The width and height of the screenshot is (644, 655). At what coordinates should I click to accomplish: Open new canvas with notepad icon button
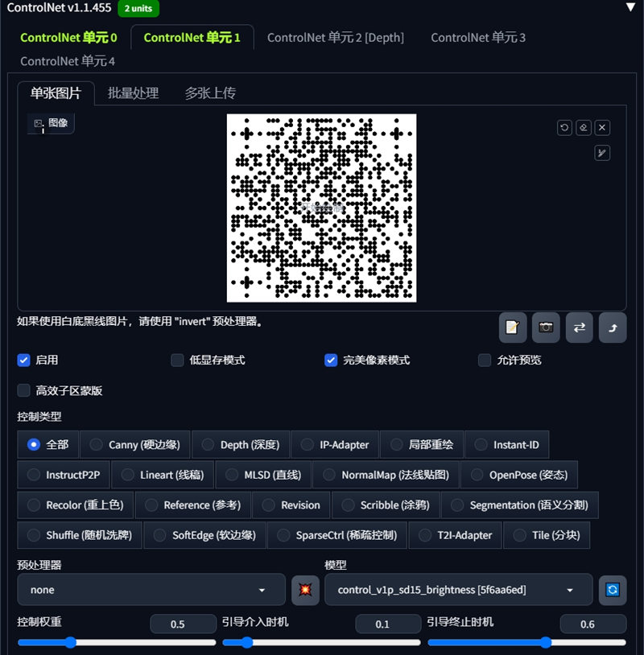point(513,327)
